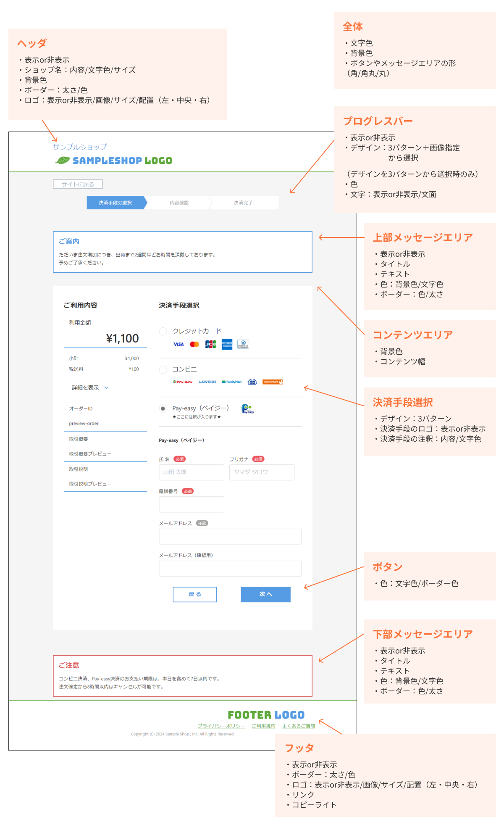Click the Seicomart store logo
This screenshot has height=822, width=504.
(273, 382)
